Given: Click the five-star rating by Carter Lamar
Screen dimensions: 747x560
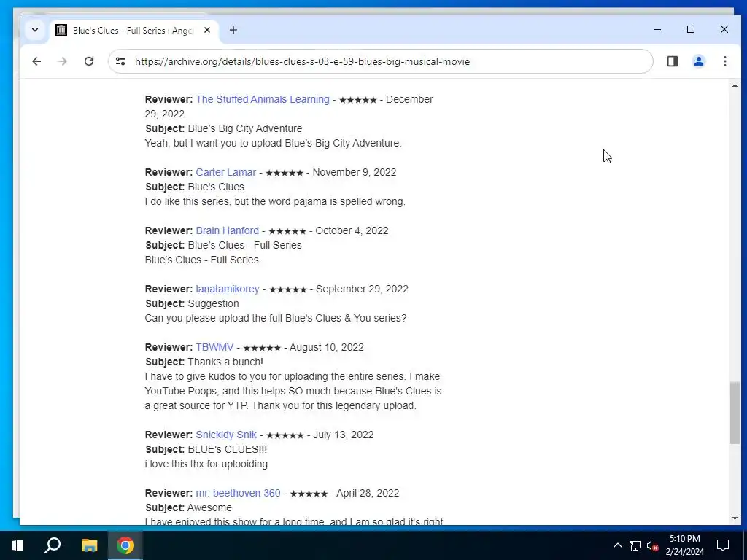Looking at the screenshot, I should point(285,173).
